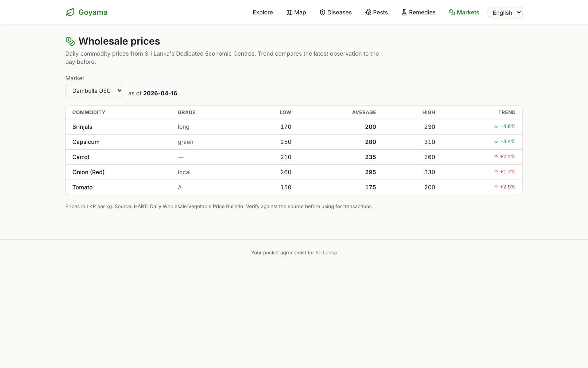This screenshot has width=588, height=368.
Task: Click the 'Wholesale prices' heading text
Action: (x=119, y=41)
